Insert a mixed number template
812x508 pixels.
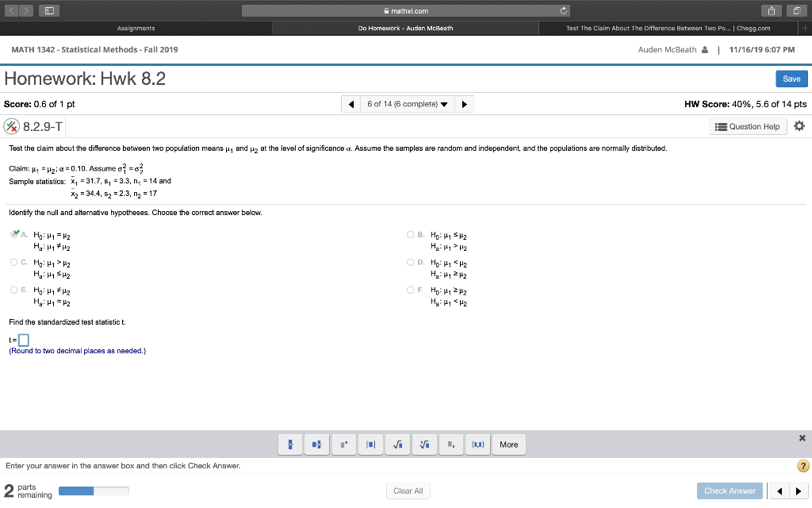click(316, 444)
